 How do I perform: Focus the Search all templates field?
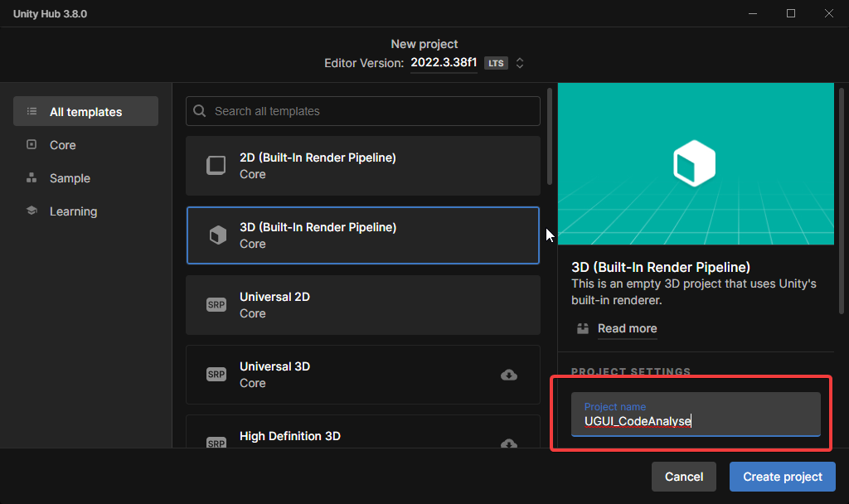click(x=363, y=111)
